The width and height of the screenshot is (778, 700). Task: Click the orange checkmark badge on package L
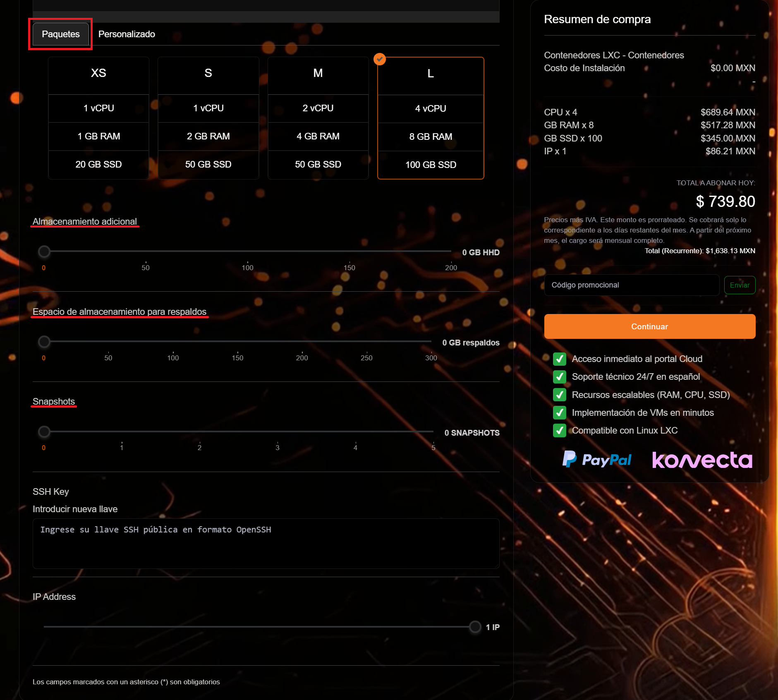(x=379, y=59)
